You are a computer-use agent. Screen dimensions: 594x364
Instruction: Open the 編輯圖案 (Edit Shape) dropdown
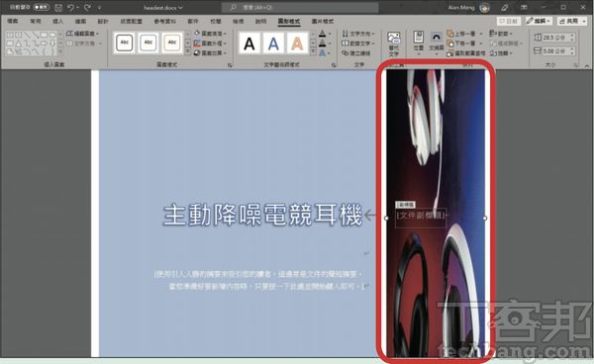[x=82, y=34]
